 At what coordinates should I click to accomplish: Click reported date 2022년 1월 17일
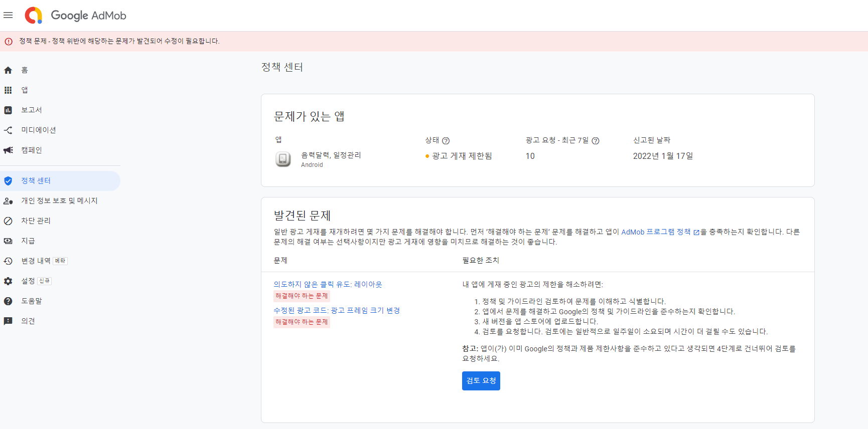click(x=663, y=156)
